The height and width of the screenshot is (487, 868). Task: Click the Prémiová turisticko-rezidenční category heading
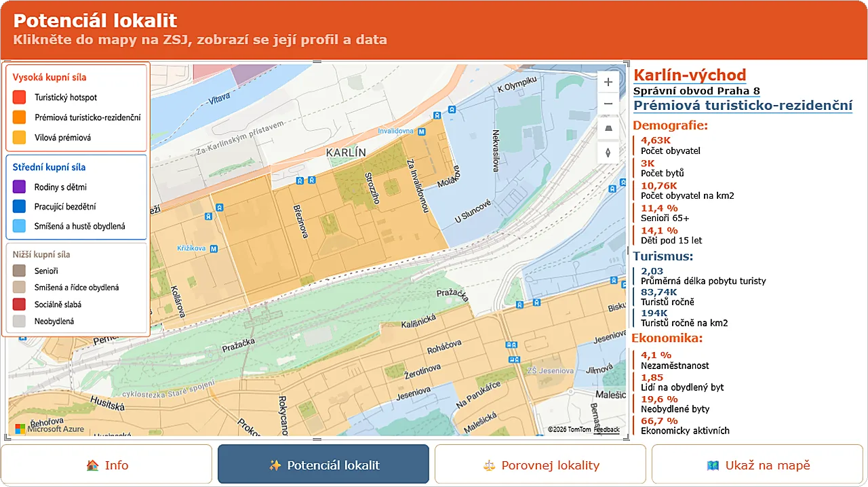[x=743, y=105]
